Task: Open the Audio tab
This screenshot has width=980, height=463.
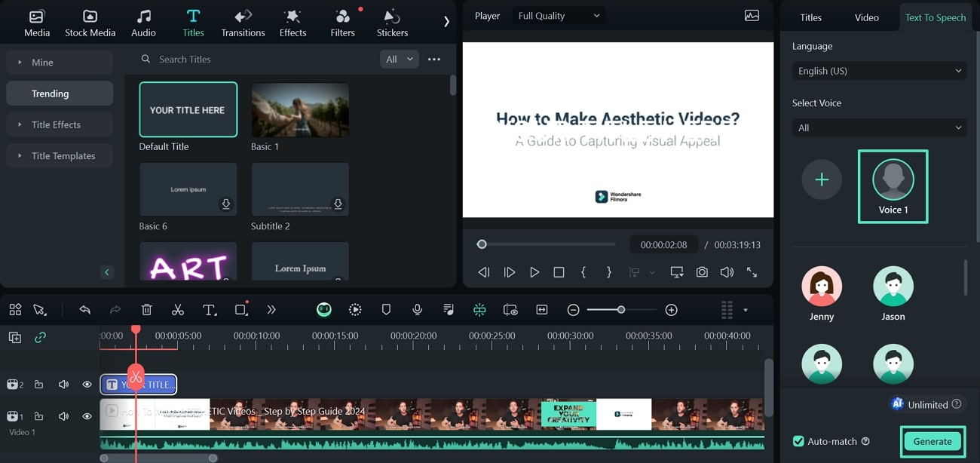Action: coord(143,23)
